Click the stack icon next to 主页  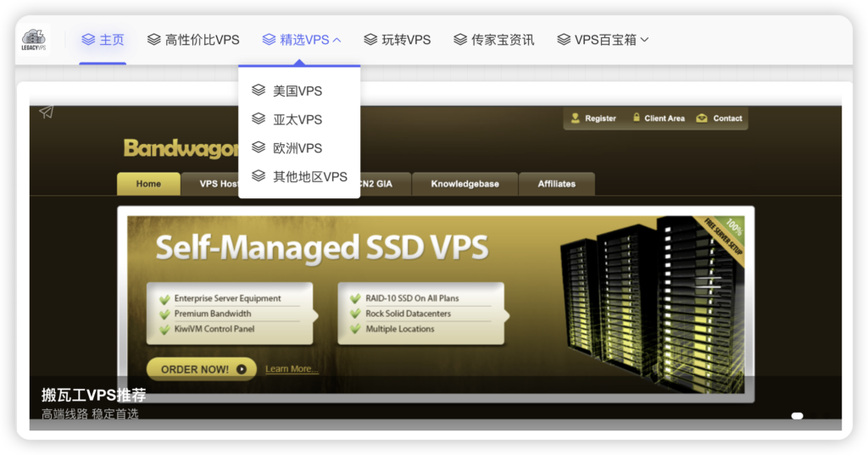point(88,39)
